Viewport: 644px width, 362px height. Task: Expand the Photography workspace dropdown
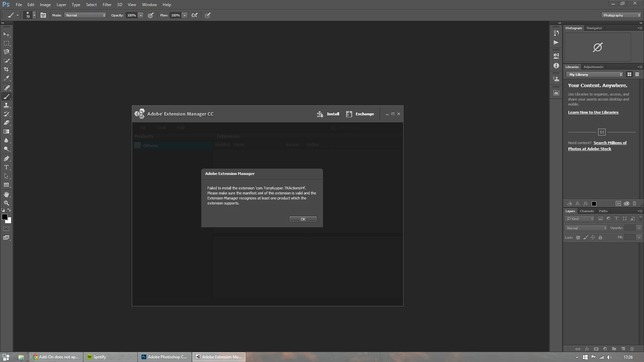coord(621,15)
